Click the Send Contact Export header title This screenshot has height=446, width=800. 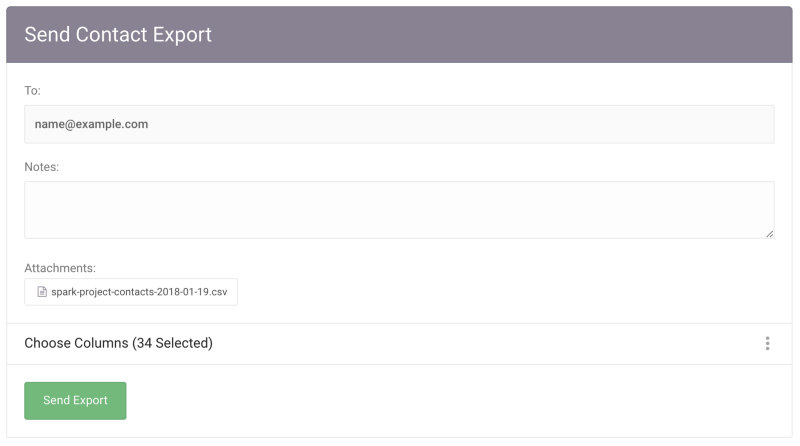118,34
